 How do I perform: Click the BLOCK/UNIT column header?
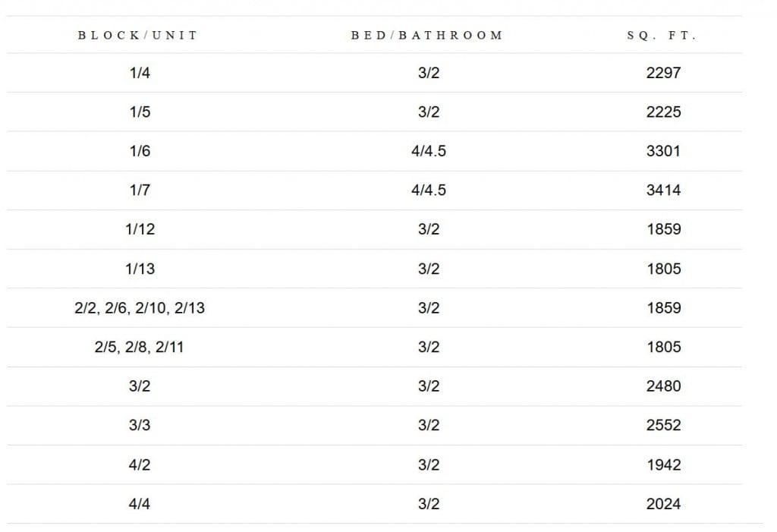coord(138,35)
